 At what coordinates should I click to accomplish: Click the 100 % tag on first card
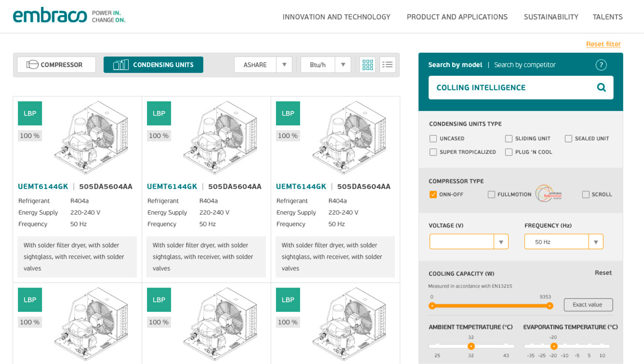[x=30, y=136]
